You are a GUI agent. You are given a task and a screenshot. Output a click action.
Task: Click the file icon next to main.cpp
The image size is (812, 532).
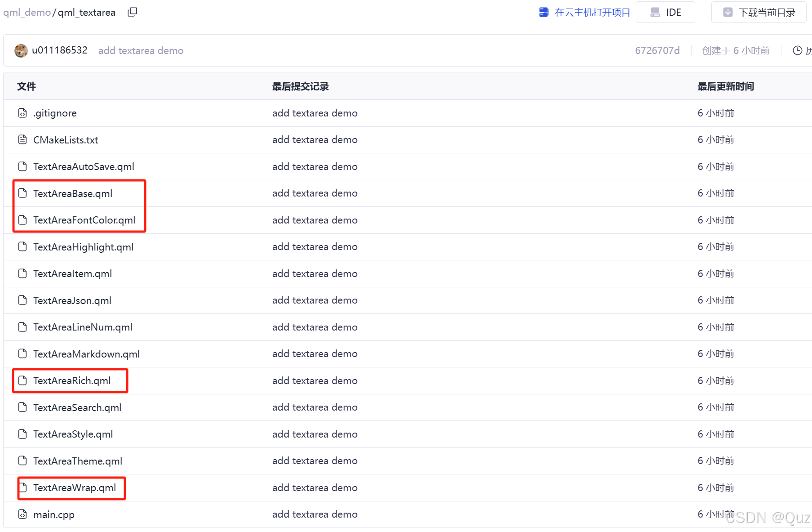click(22, 514)
